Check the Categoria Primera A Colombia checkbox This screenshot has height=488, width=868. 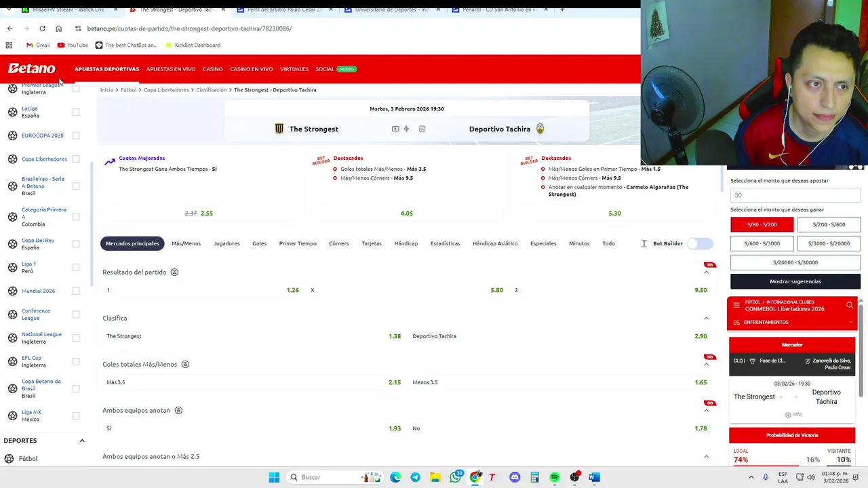pos(76,217)
